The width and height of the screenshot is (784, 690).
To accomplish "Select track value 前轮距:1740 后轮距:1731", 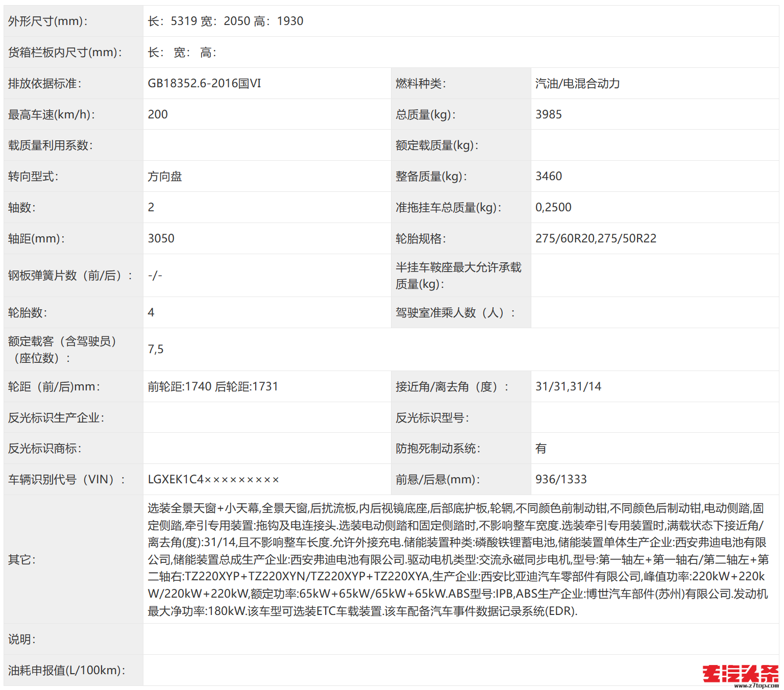I will point(213,386).
